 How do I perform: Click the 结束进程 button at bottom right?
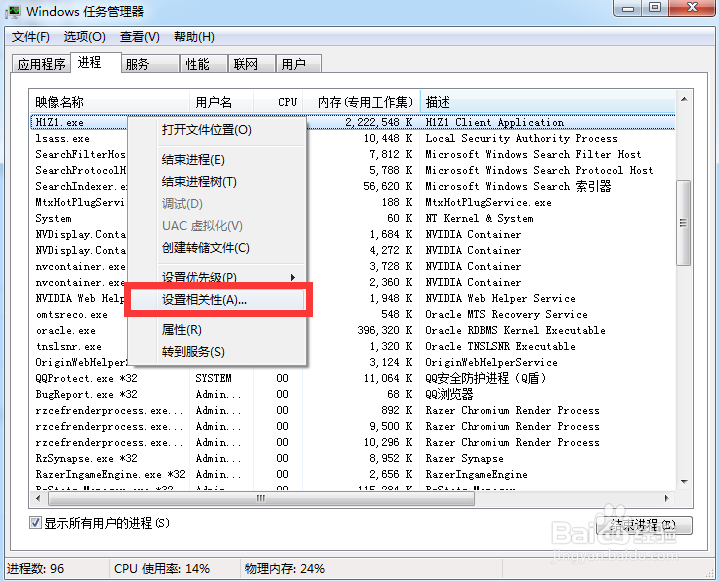coord(643,526)
